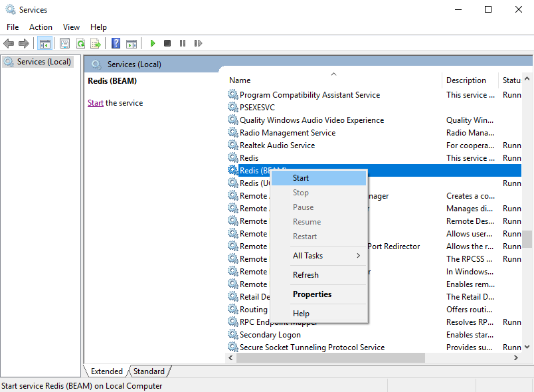The image size is (534, 392).
Task: Click the Stop Service square icon
Action: click(x=167, y=43)
